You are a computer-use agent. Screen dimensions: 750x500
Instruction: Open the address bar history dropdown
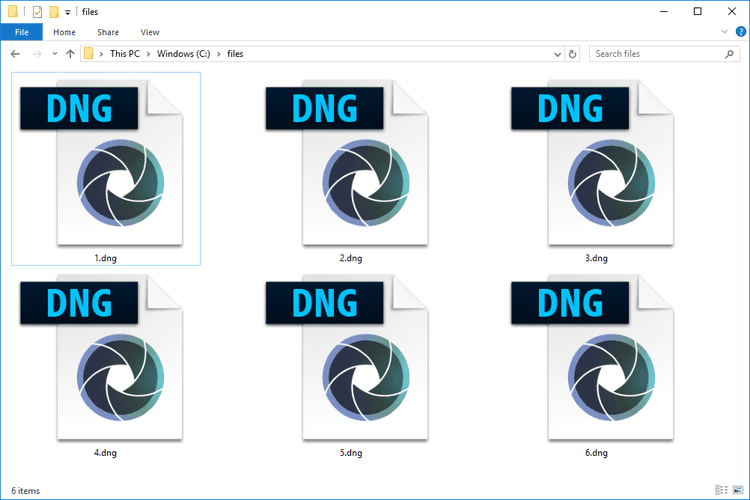coord(557,54)
